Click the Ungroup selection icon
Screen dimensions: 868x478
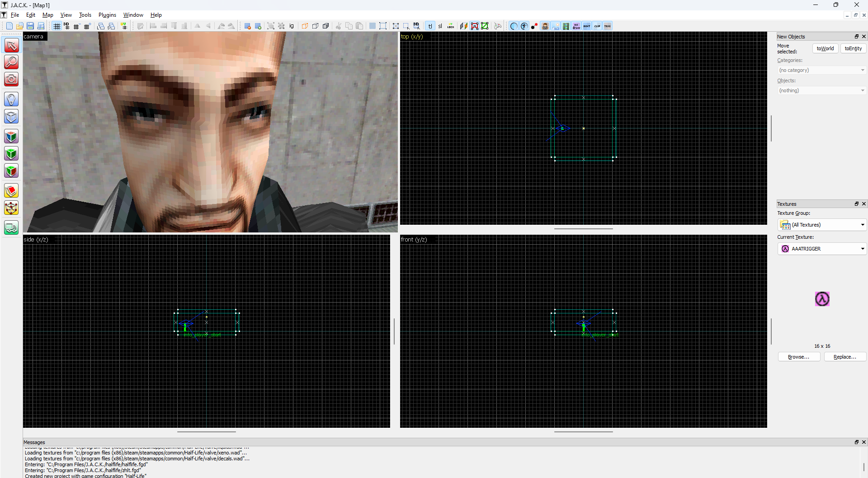point(281,26)
